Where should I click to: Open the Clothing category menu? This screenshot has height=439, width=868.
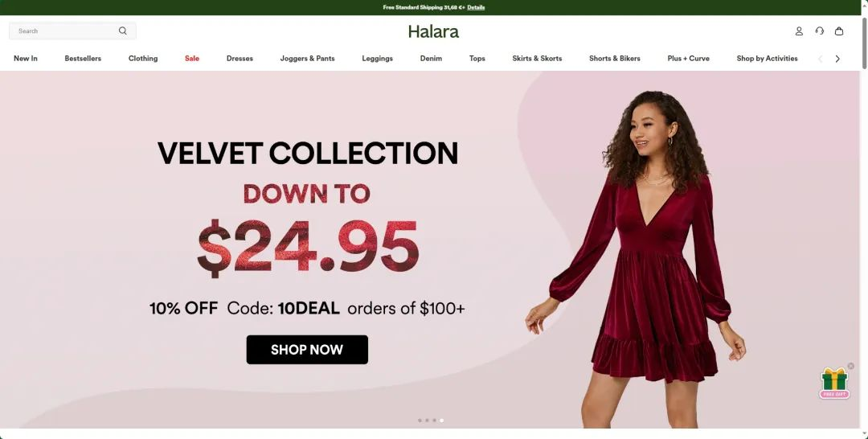pyautogui.click(x=143, y=58)
